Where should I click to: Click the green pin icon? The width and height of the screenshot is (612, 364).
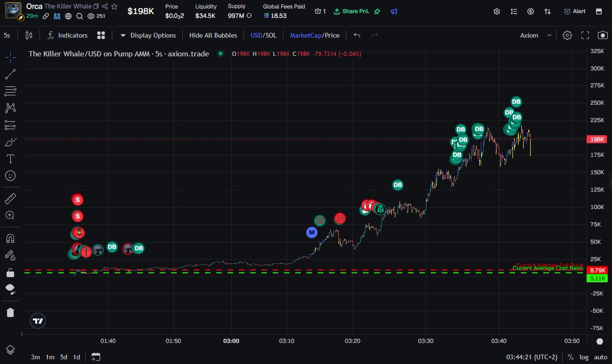coord(377,11)
